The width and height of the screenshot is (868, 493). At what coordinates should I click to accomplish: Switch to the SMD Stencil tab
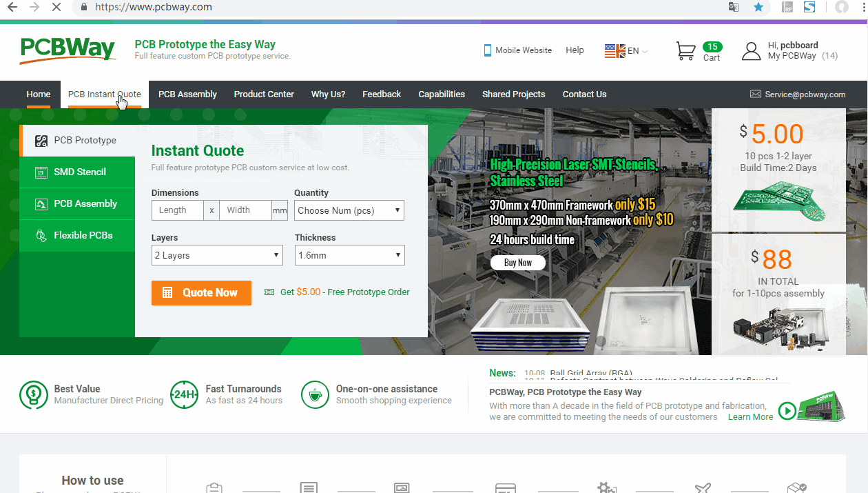point(77,172)
